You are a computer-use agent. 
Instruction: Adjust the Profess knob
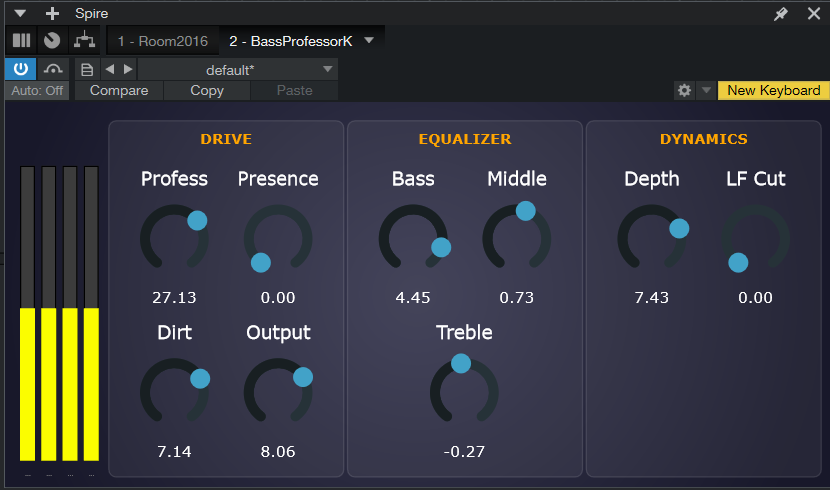(174, 238)
